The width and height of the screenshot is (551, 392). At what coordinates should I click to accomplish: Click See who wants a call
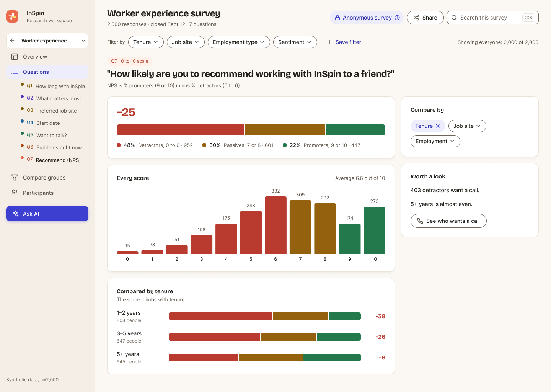448,221
